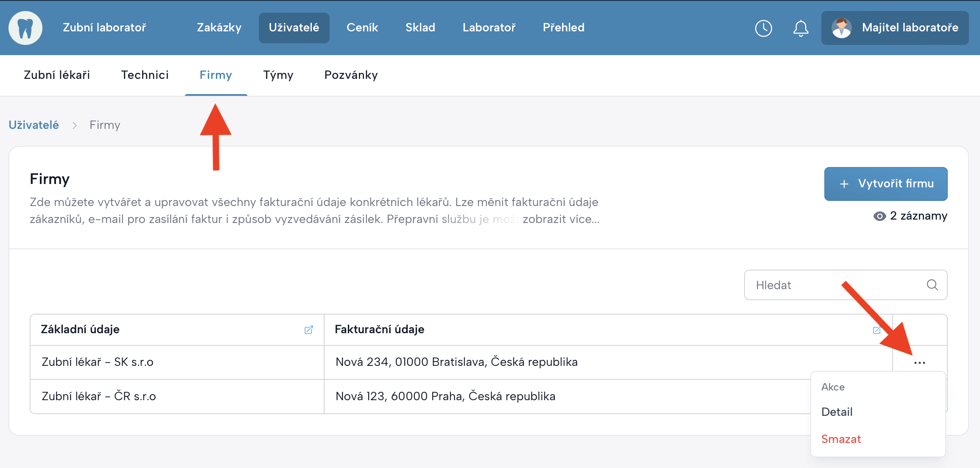Screen dimensions: 980x468
Task: Click the eye icon beside 2 záznamy
Action: pos(879,216)
